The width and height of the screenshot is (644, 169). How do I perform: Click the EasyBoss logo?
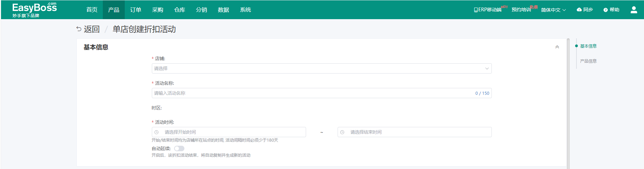(x=34, y=10)
